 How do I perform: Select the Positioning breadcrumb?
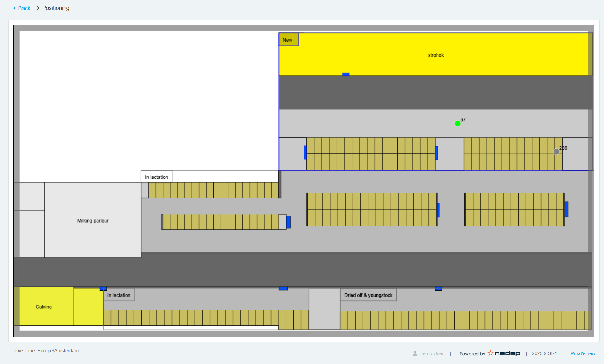click(x=56, y=8)
